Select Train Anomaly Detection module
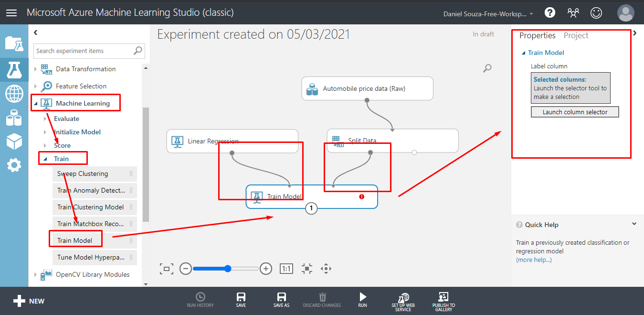This screenshot has height=315, width=644. tap(95, 191)
